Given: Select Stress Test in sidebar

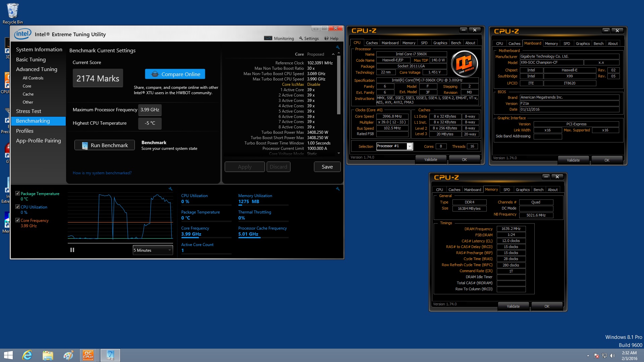Looking at the screenshot, I should click(29, 111).
